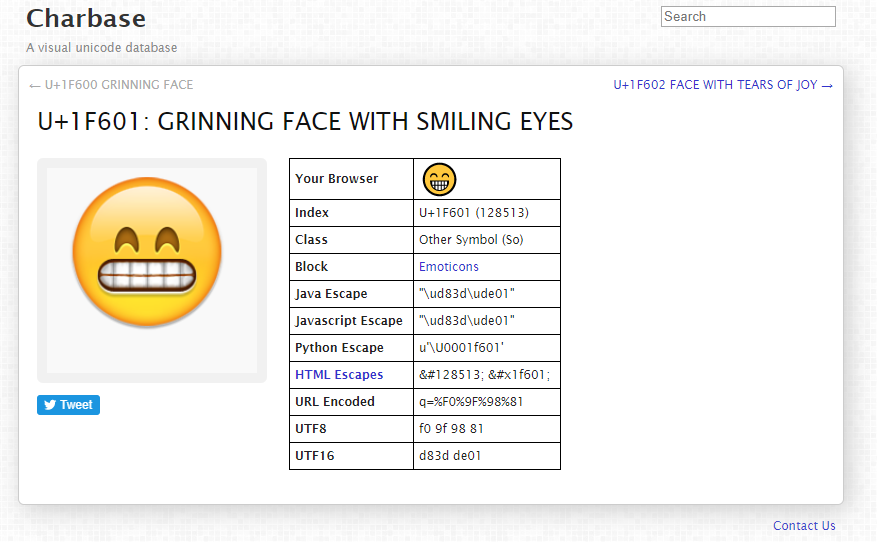This screenshot has width=877, height=542.
Task: Click the small emoji in Your Browser row
Action: [440, 180]
